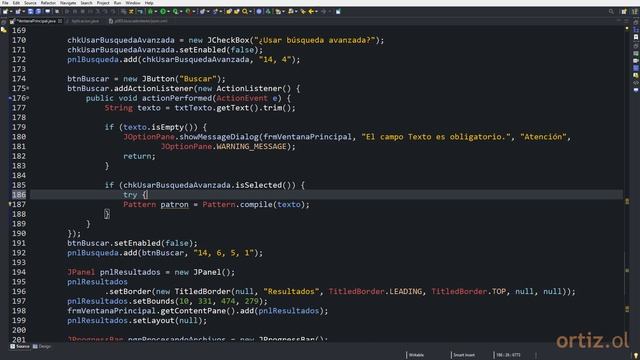
Task: Click the yellow Back navigation arrow
Action: coord(311,11)
